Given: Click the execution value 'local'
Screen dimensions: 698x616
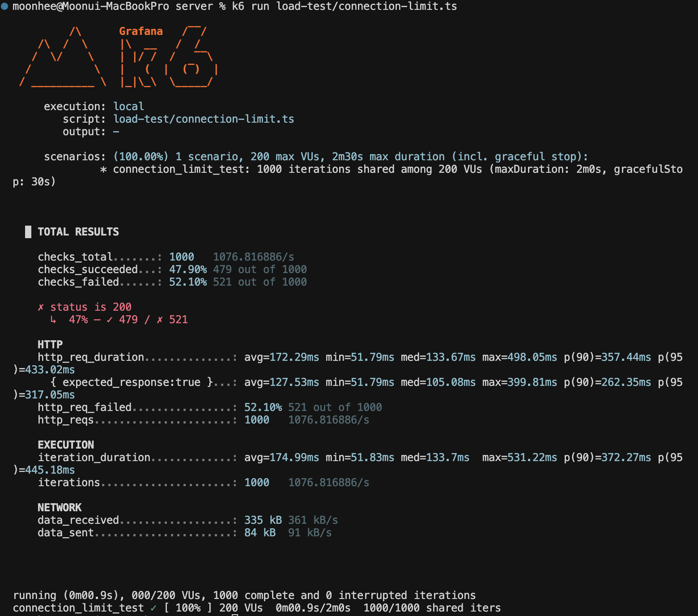Looking at the screenshot, I should [128, 107].
